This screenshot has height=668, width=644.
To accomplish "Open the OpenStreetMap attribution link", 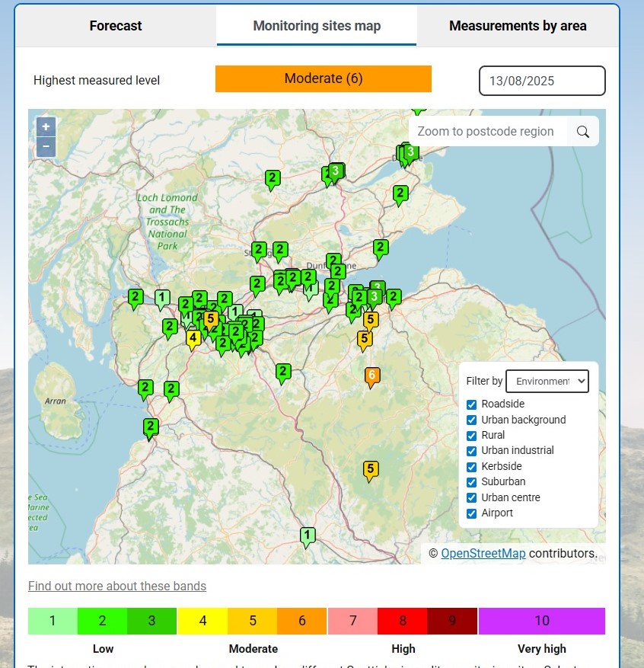I will click(x=483, y=554).
